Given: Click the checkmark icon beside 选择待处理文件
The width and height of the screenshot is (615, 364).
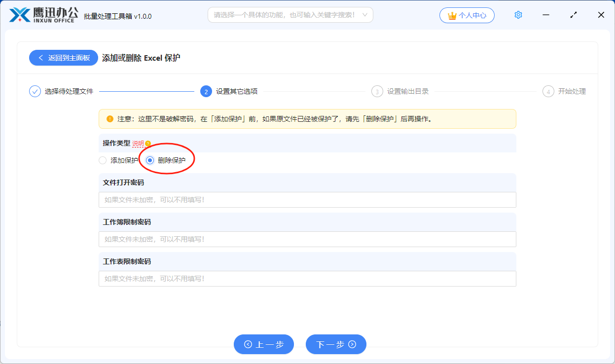Looking at the screenshot, I should coord(34,91).
